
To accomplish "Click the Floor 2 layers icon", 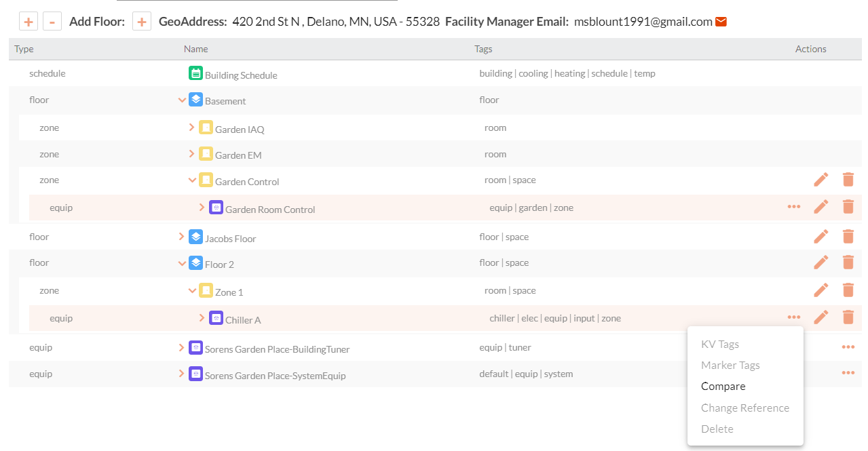I will coord(195,262).
